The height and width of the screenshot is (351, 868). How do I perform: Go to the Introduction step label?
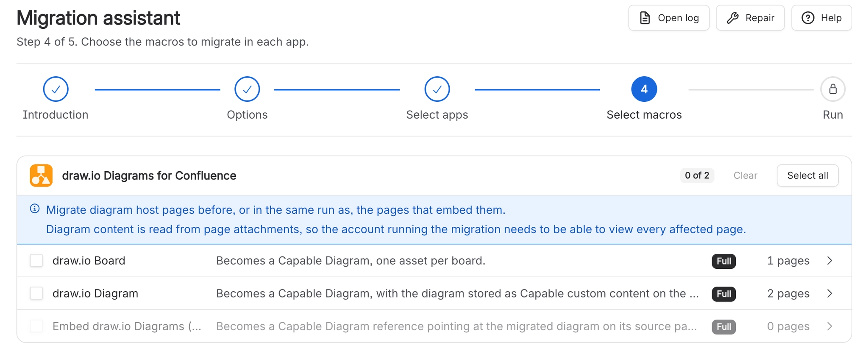[x=56, y=115]
